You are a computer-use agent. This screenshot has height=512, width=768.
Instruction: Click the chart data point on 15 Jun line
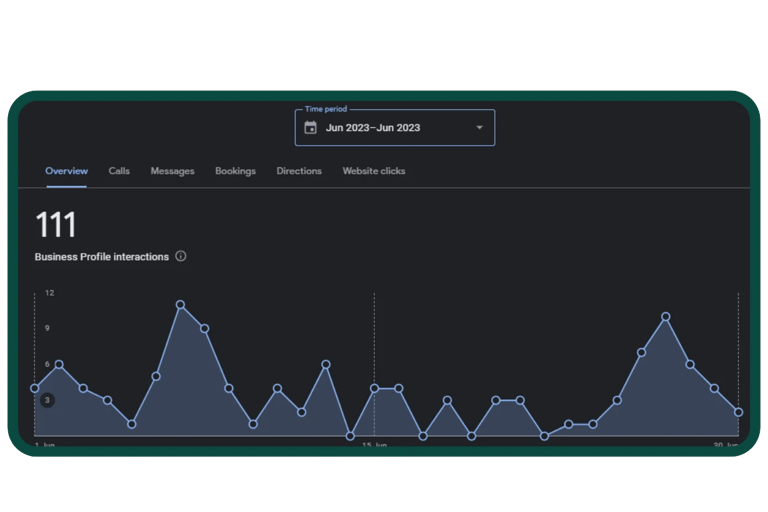[374, 389]
